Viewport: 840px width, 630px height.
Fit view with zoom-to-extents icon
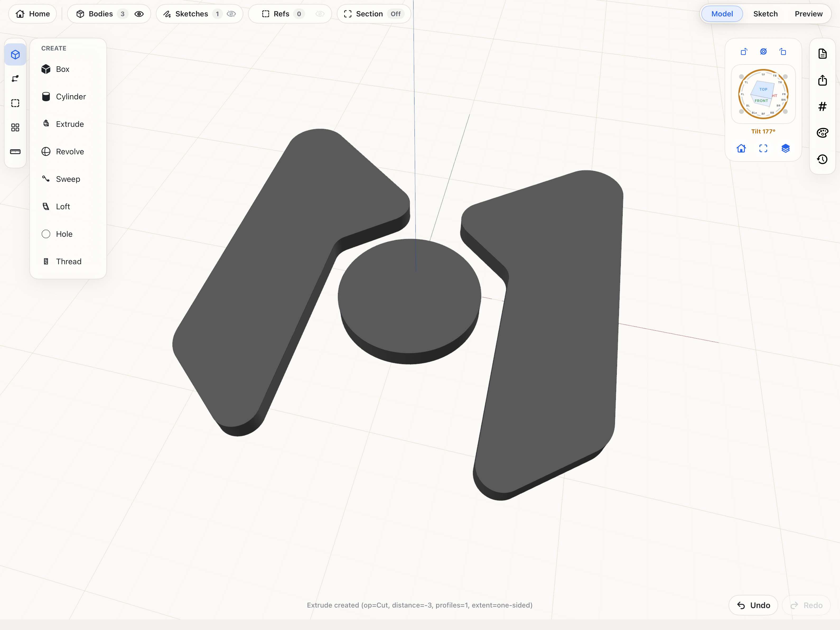tap(763, 148)
